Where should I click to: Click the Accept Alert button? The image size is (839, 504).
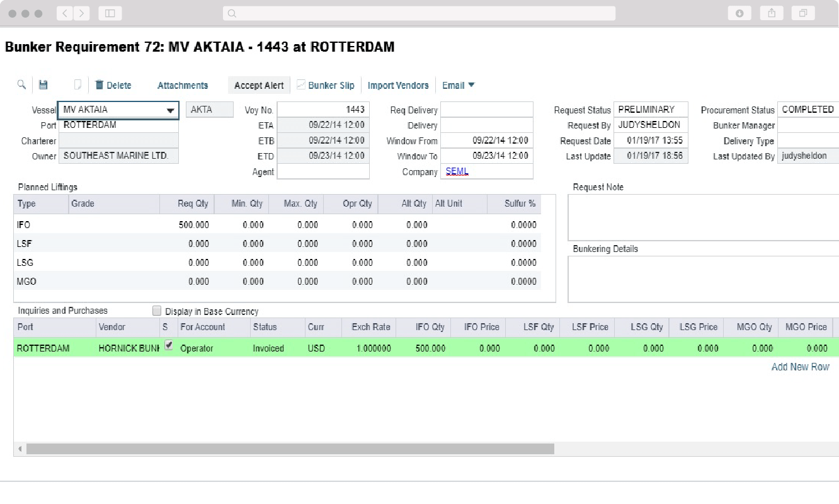(x=259, y=85)
